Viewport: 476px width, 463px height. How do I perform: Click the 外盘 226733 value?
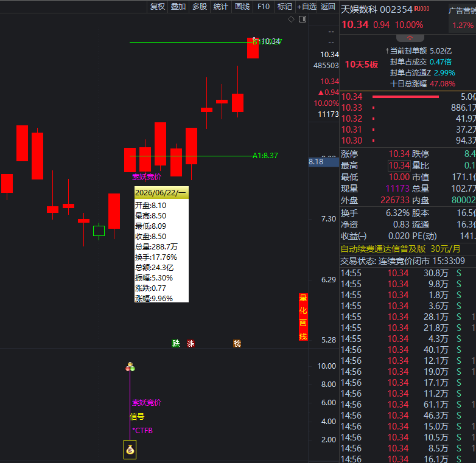click(395, 200)
